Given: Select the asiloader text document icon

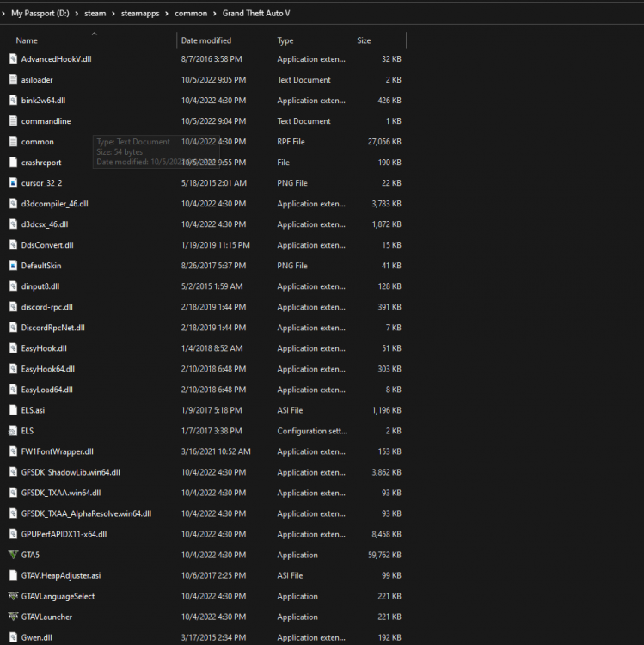Looking at the screenshot, I should (x=13, y=79).
